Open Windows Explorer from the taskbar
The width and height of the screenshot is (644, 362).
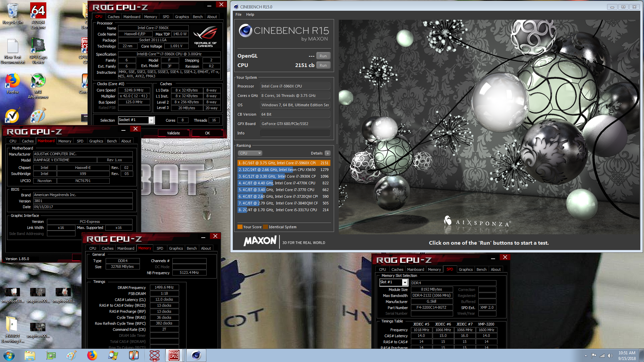tap(30, 355)
